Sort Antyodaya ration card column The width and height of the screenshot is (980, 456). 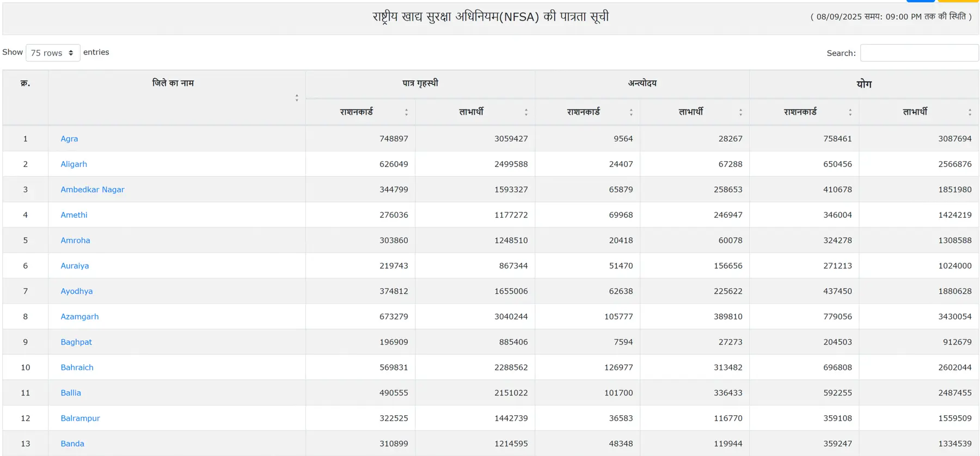pos(631,112)
